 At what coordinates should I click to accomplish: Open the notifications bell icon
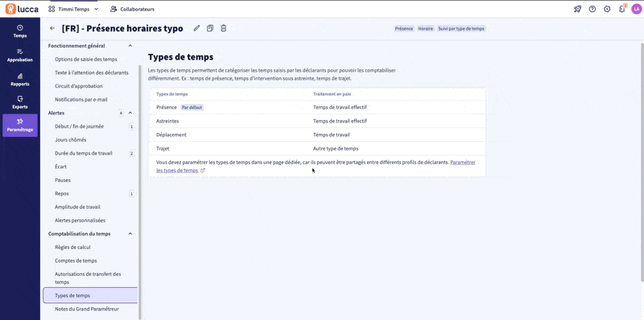tap(621, 9)
